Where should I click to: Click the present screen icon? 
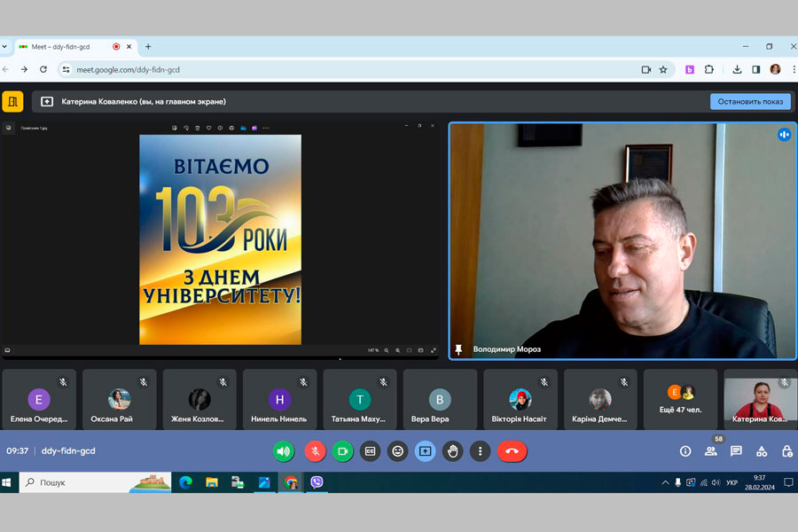pyautogui.click(x=426, y=451)
